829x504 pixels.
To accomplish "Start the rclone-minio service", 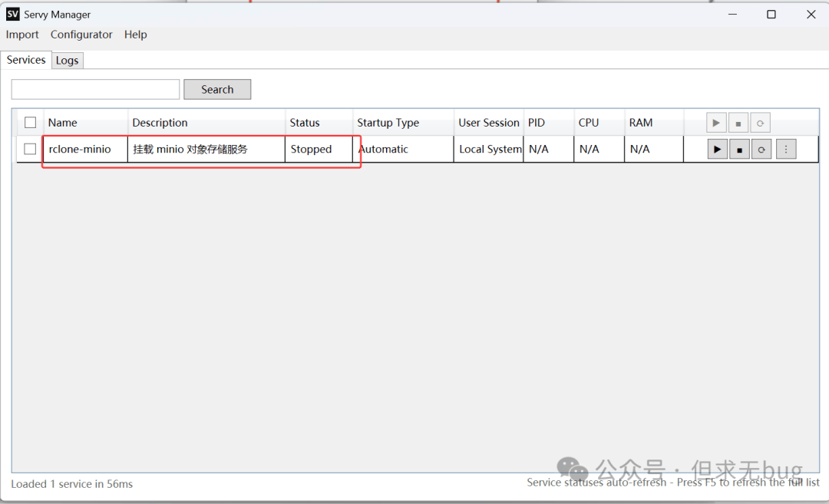I will (x=717, y=150).
